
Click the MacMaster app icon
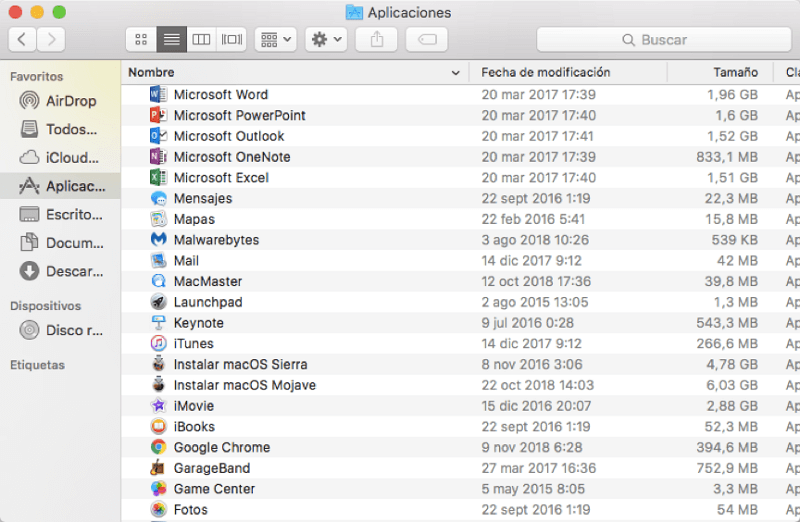point(158,281)
